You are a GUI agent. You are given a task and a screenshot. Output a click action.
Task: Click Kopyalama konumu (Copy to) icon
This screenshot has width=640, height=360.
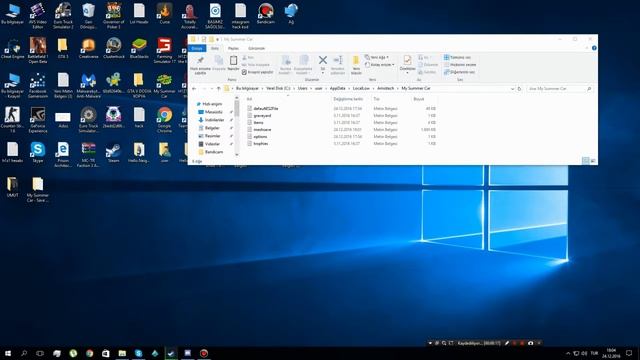click(303, 64)
